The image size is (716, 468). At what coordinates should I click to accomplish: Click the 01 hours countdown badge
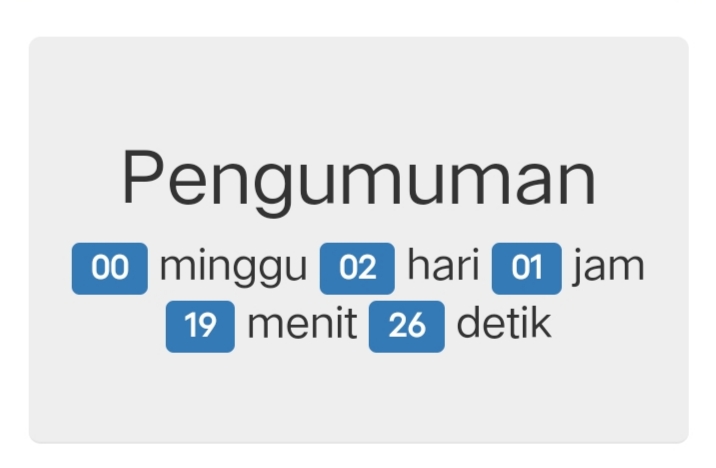tap(526, 268)
